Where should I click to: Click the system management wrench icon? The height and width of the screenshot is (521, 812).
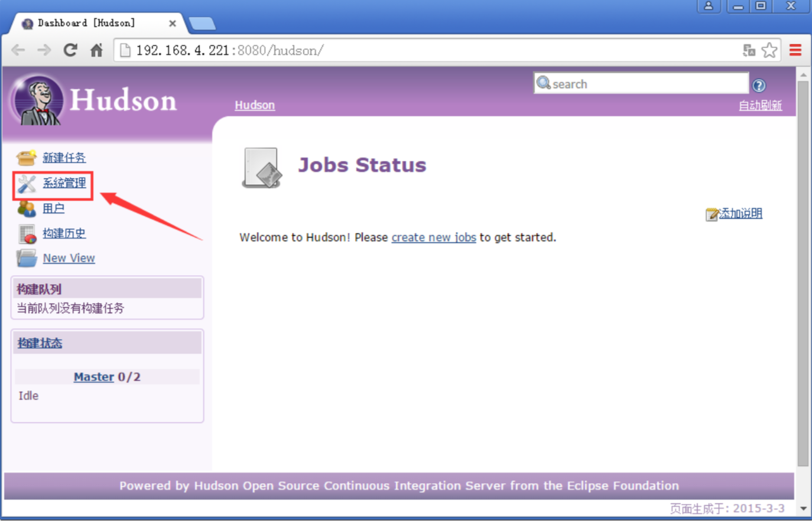pos(27,184)
